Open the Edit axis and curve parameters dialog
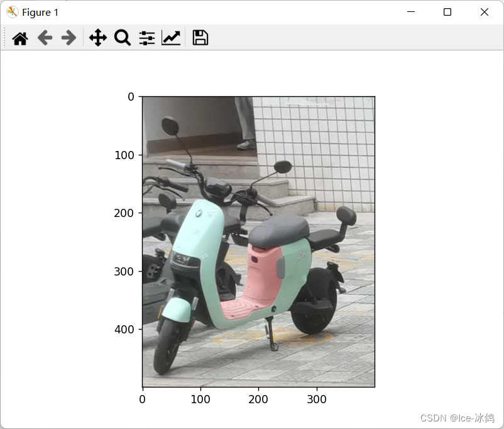504x429 pixels. [x=171, y=38]
